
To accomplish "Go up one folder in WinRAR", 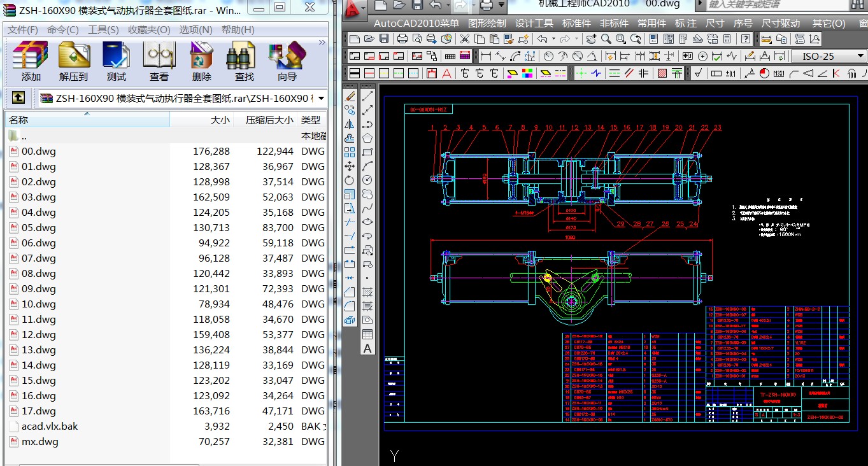I will click(19, 98).
